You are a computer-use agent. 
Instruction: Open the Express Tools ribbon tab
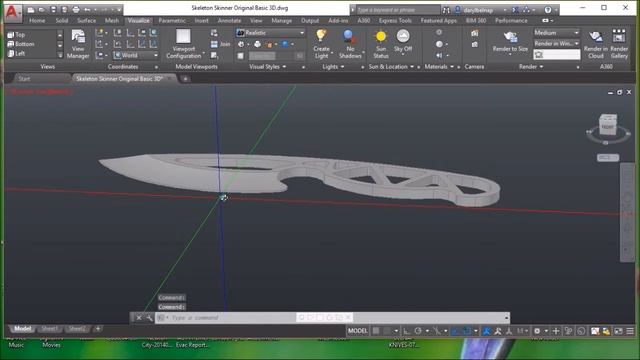395,20
